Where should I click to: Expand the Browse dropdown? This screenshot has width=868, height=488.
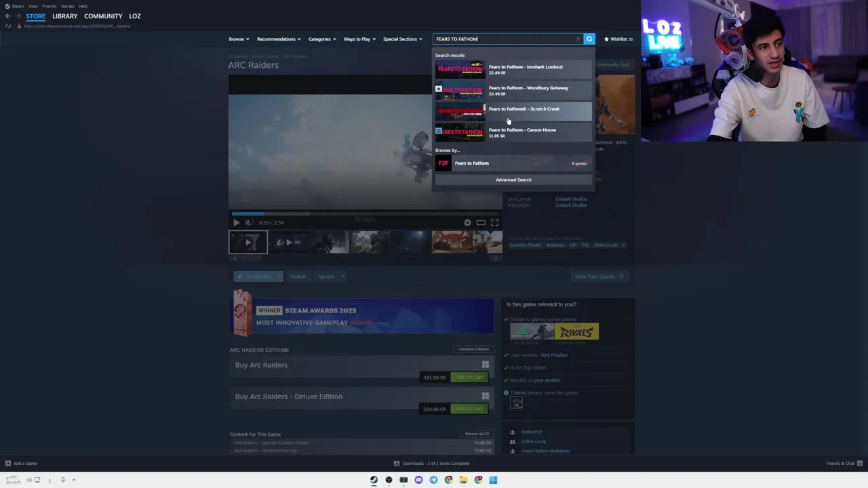(x=239, y=39)
